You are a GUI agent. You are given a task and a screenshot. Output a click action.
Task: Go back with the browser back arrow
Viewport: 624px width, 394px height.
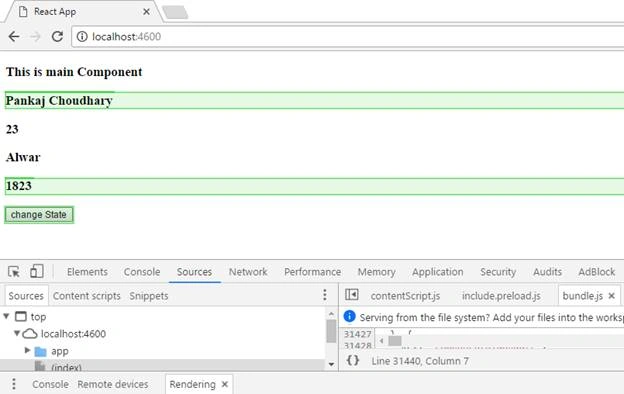coord(14,37)
